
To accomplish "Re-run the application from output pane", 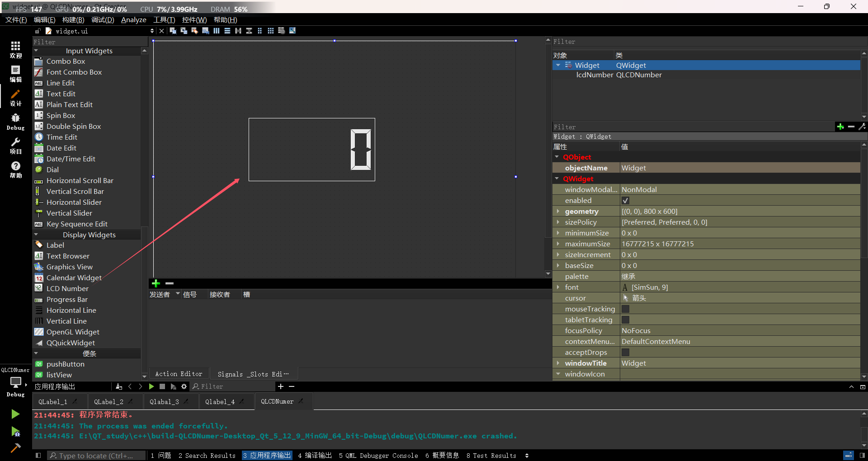I will tap(151, 386).
